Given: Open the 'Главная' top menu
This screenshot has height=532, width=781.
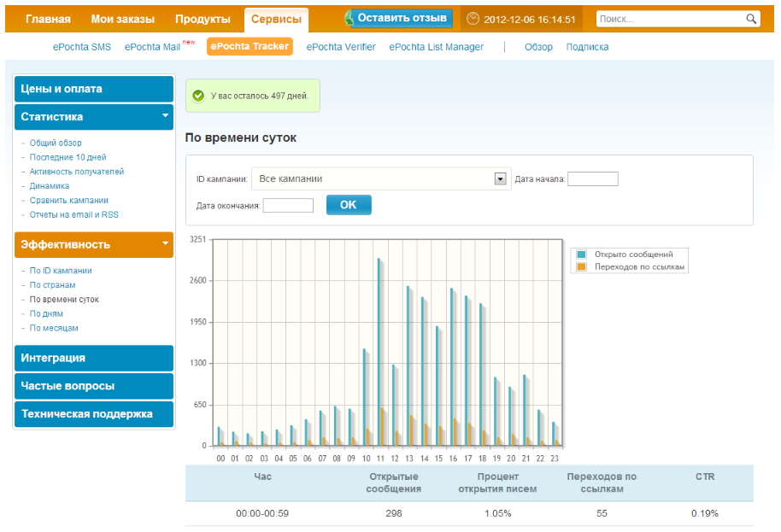Looking at the screenshot, I should 48,19.
